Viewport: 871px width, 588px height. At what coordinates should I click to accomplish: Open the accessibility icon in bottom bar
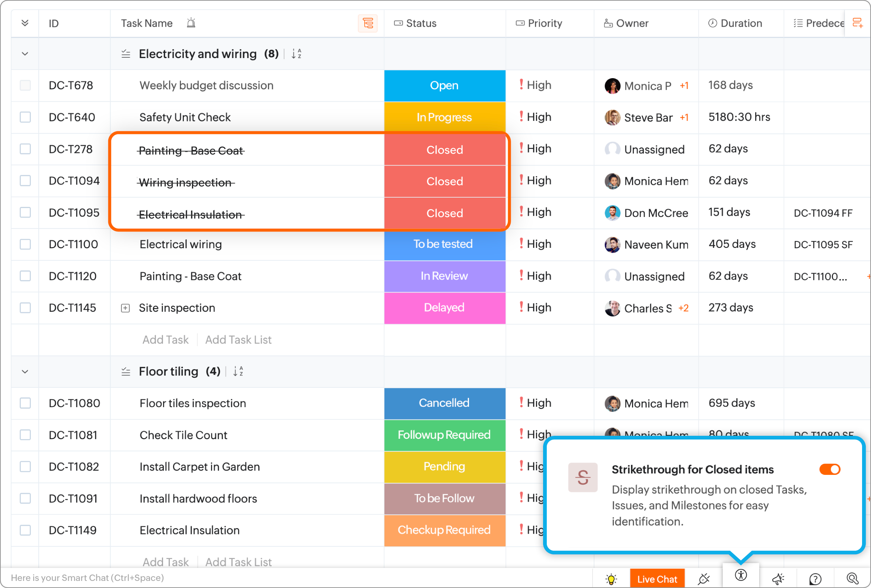coord(741,575)
